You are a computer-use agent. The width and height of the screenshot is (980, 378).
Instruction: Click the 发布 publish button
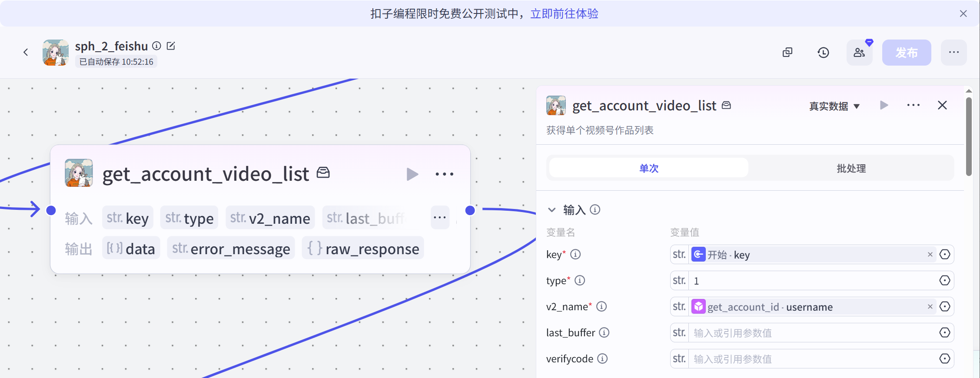[907, 53]
